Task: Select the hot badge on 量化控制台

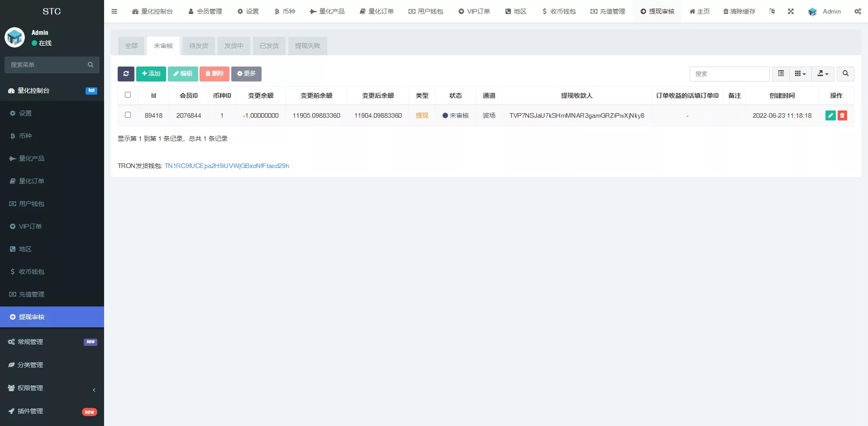Action: coord(91,91)
